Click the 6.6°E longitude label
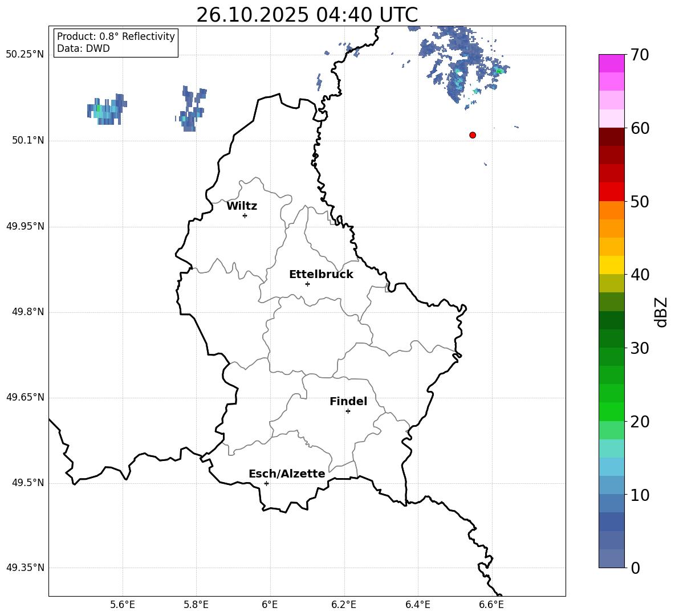Image resolution: width=675 pixels, height=616 pixels. (491, 605)
